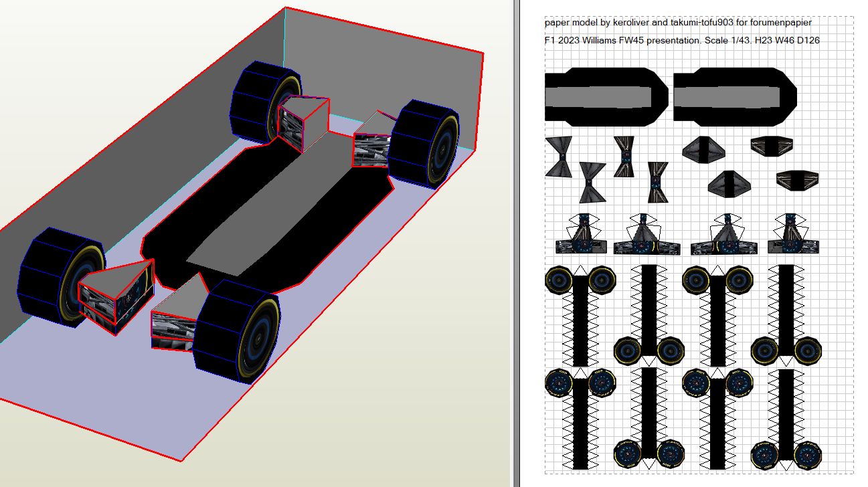Select the 'F1 2023 Williams FW45 presentation' text line

pos(682,40)
